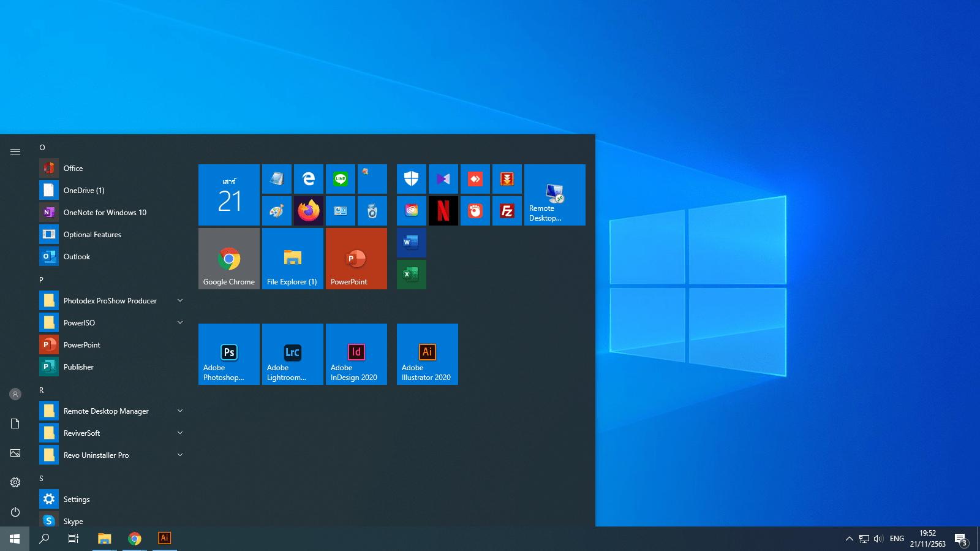Viewport: 980px width, 551px height.
Task: Launch Publisher from the app list
Action: [113, 367]
